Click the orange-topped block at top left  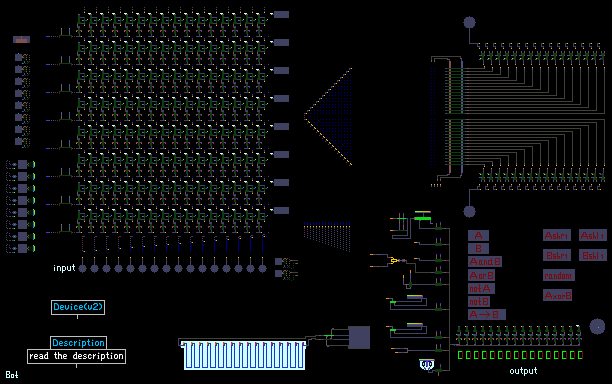[x=21, y=39]
